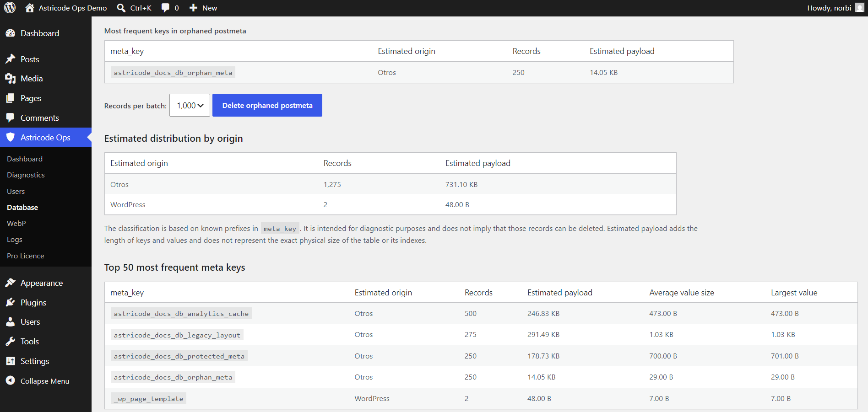Click the Settings sliders icon
868x412 pixels.
click(x=10, y=361)
